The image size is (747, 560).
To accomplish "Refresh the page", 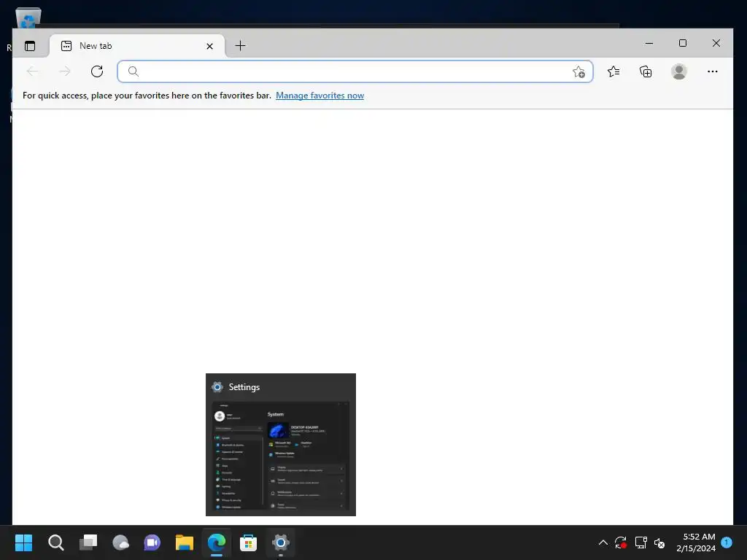I will point(97,71).
